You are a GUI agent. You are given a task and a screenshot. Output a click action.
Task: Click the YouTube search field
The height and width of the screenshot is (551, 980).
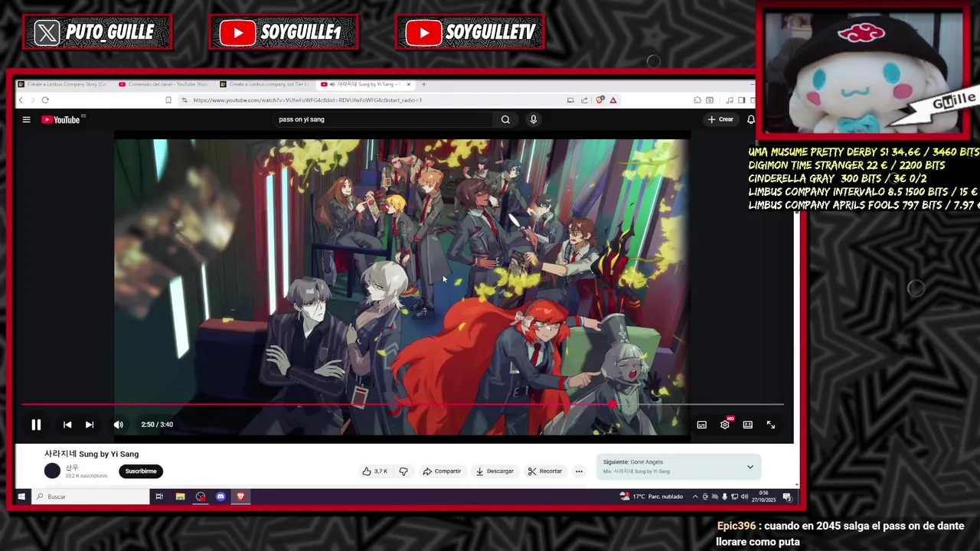point(383,119)
